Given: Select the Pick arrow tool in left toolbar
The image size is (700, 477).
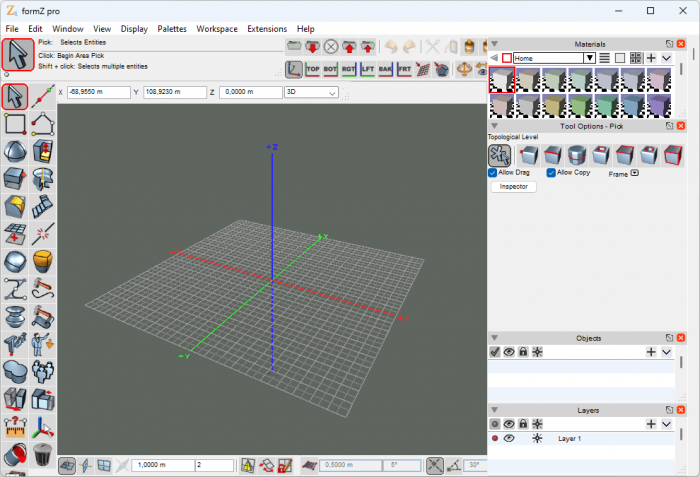Looking at the screenshot, I should point(15,96).
